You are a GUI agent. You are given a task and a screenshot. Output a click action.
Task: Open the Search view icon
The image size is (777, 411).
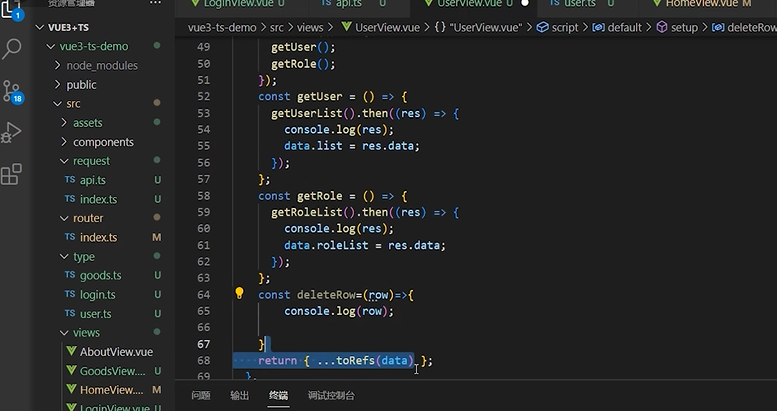coord(12,49)
